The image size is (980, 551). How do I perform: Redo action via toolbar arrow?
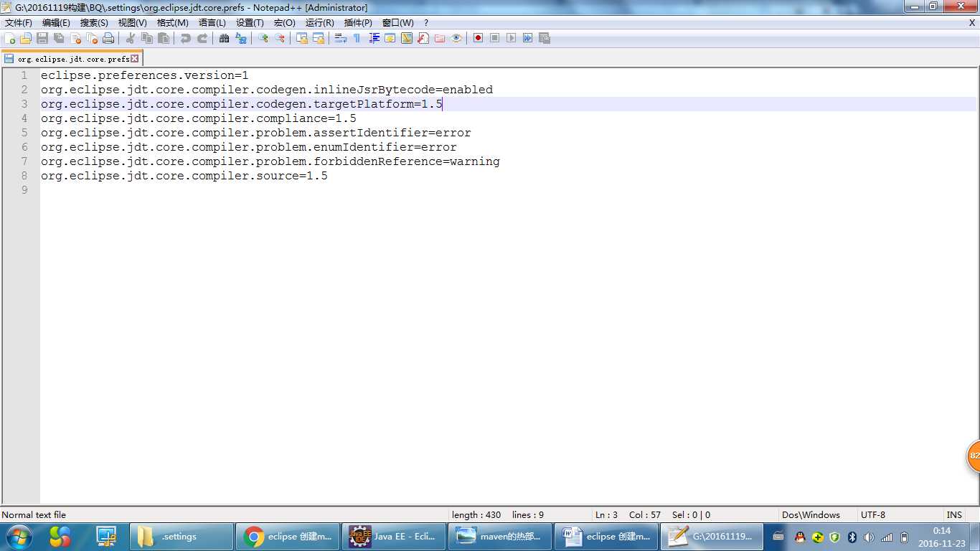(202, 38)
